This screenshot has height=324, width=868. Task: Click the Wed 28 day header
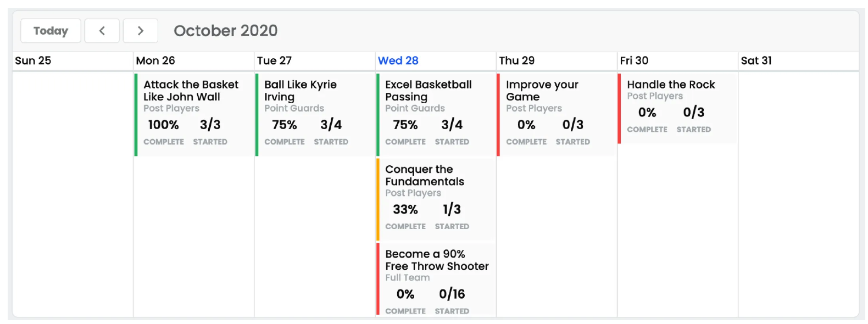[398, 60]
